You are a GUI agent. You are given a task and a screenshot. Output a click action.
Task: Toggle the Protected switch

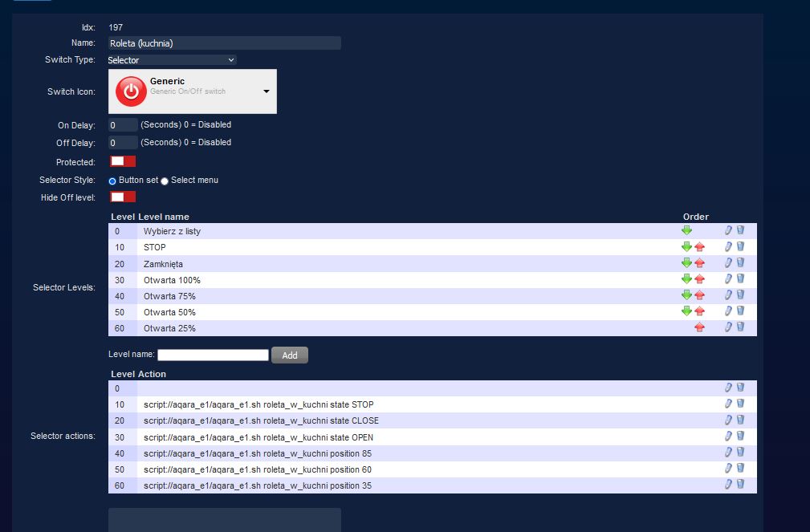click(x=123, y=161)
